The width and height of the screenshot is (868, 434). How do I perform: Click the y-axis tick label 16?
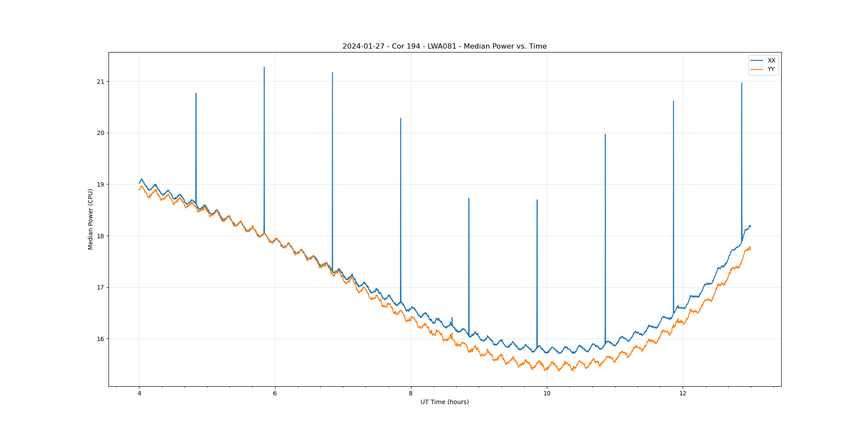(101, 339)
